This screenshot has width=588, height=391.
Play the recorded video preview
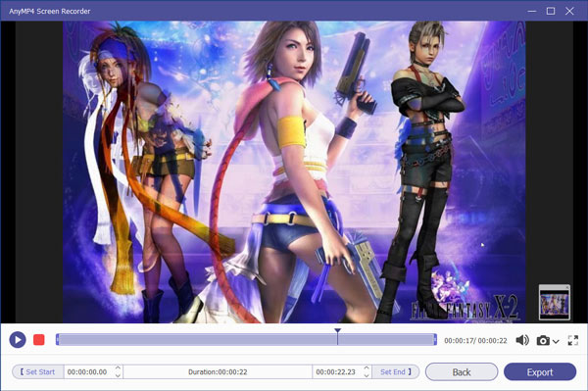pos(18,340)
